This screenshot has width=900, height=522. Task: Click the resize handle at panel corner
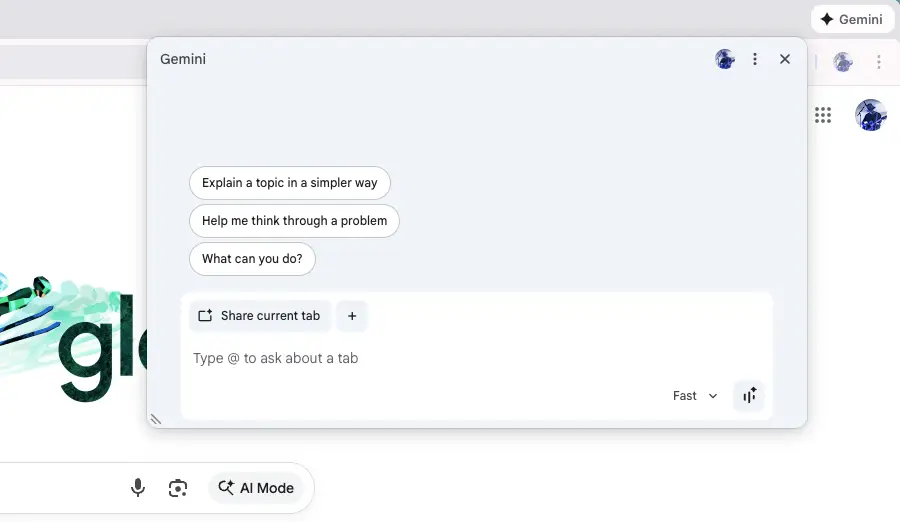(155, 420)
